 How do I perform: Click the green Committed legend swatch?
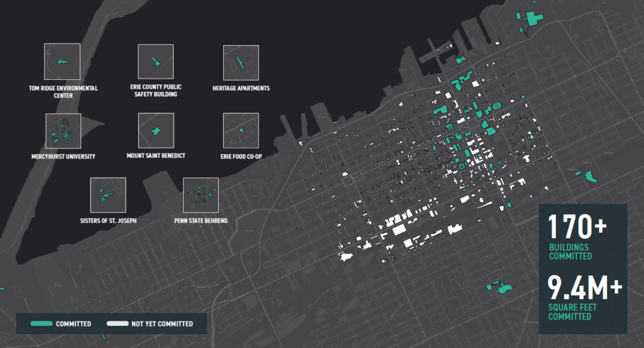[x=42, y=323]
